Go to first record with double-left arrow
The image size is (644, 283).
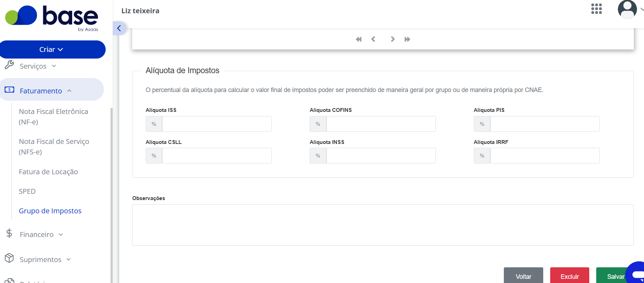(x=358, y=39)
